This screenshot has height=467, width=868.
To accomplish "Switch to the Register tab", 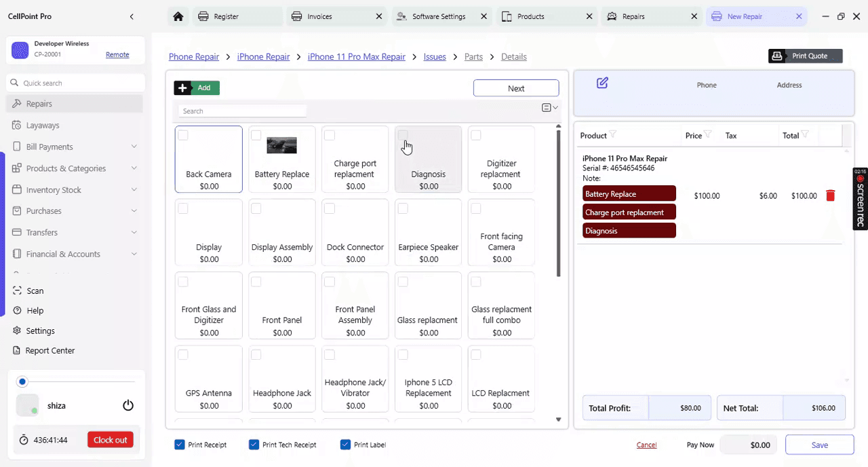I will 237,16.
